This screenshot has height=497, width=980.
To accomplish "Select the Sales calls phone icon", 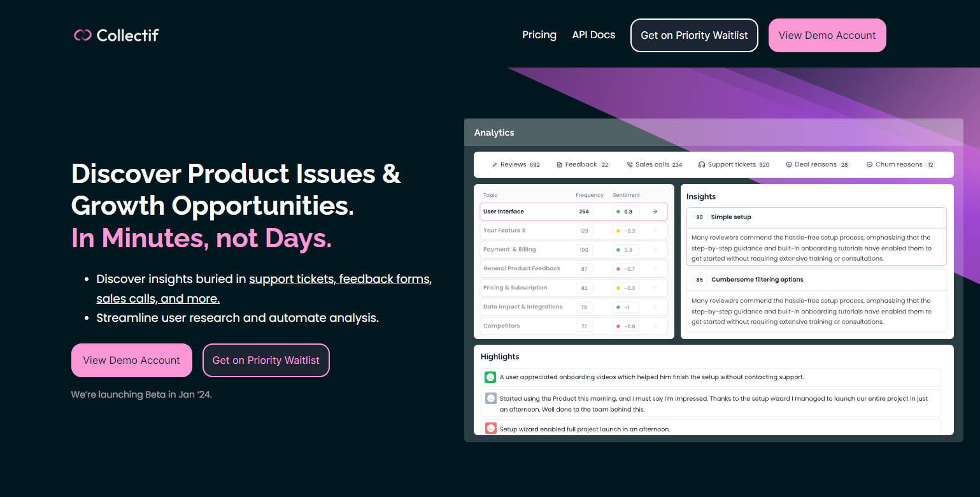I will pos(629,164).
